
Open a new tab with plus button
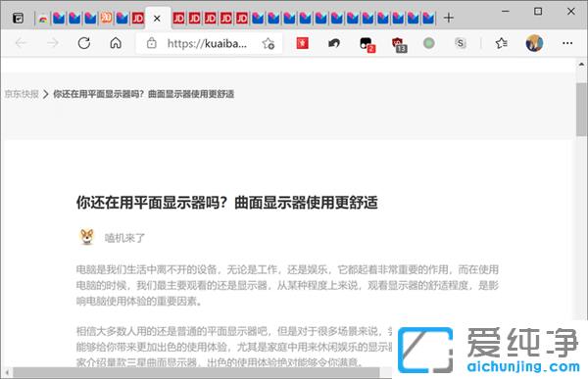449,18
